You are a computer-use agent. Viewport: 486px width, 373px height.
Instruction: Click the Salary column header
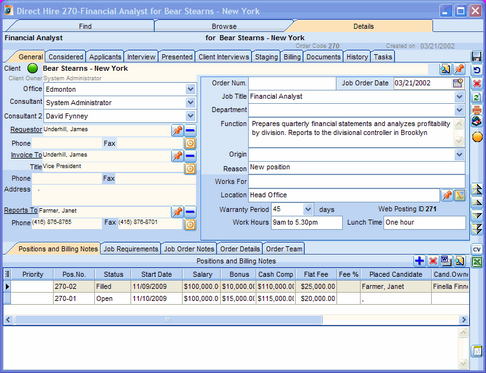pos(202,274)
